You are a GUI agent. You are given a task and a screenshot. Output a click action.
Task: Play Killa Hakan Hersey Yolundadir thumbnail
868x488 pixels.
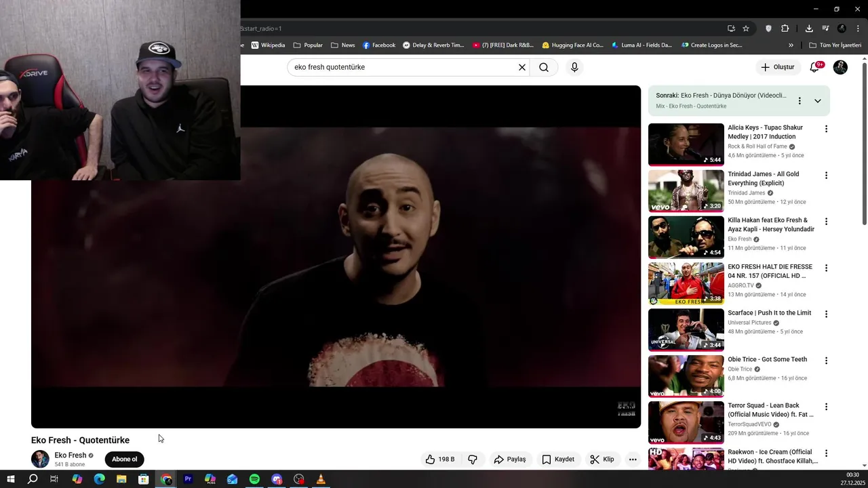(686, 237)
